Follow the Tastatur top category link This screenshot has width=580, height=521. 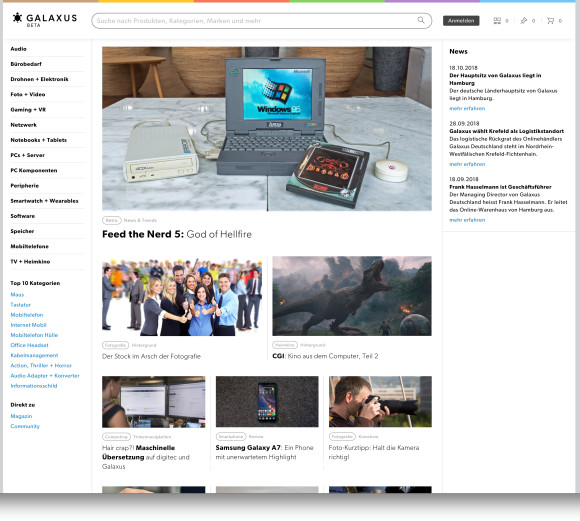(20, 305)
